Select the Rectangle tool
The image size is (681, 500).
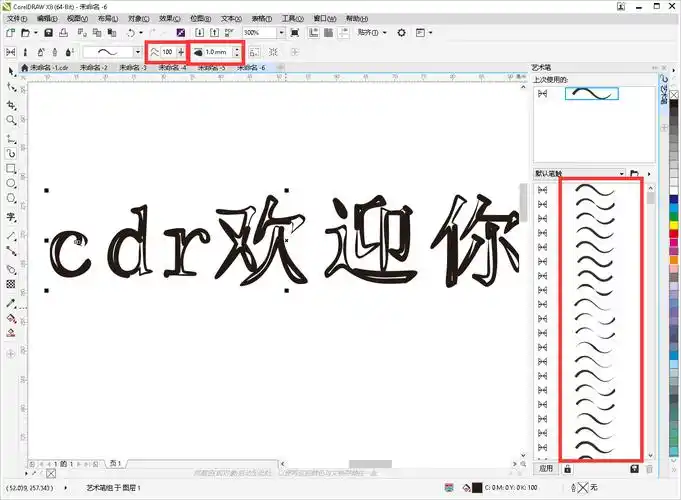11,169
